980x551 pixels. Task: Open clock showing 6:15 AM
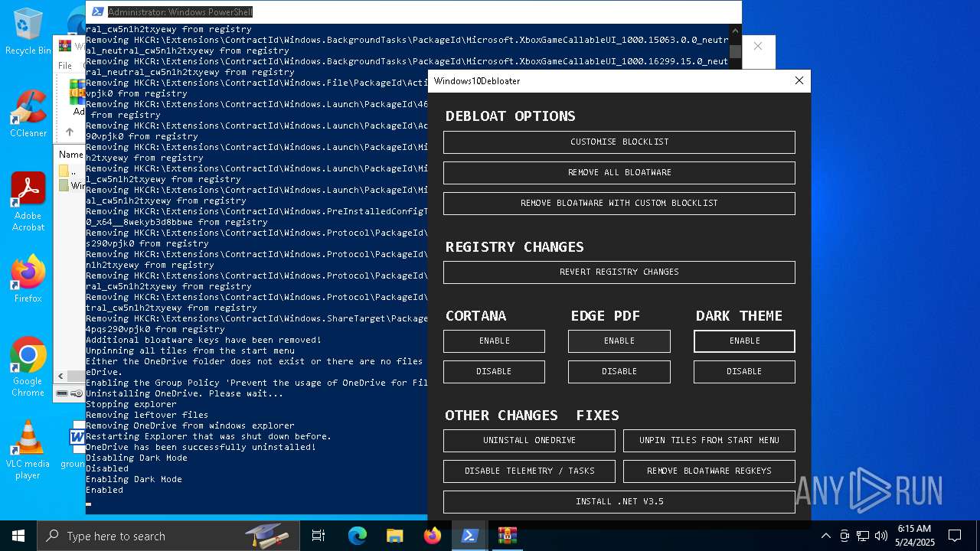point(915,536)
